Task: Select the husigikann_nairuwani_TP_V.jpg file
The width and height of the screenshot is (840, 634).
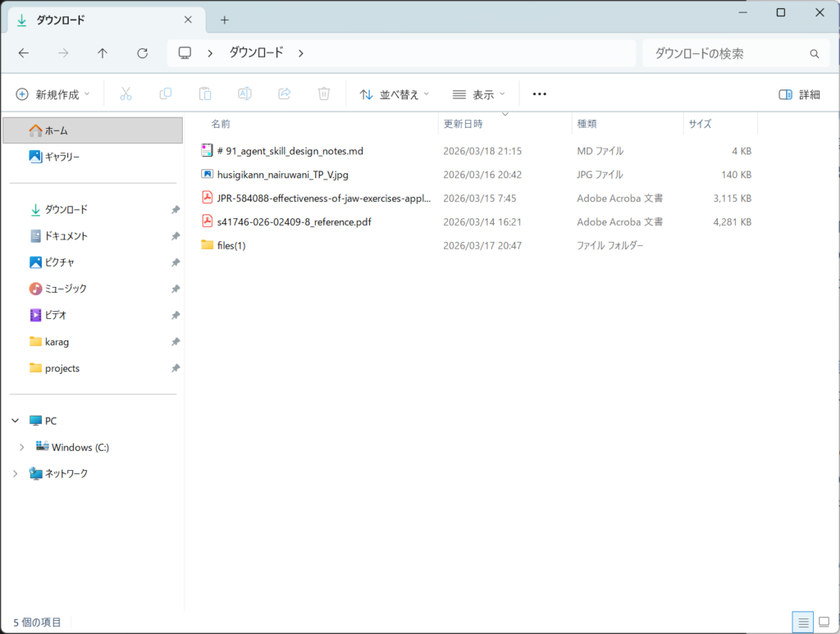Action: tap(283, 175)
